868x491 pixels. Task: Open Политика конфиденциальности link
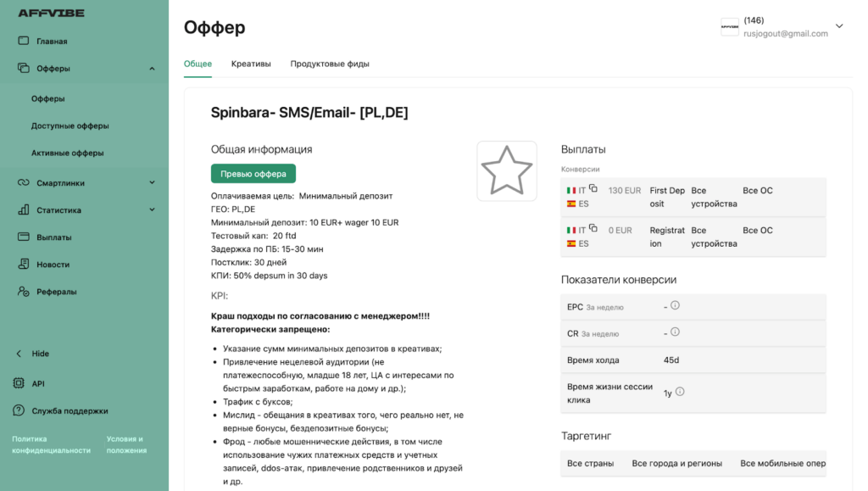tap(51, 444)
